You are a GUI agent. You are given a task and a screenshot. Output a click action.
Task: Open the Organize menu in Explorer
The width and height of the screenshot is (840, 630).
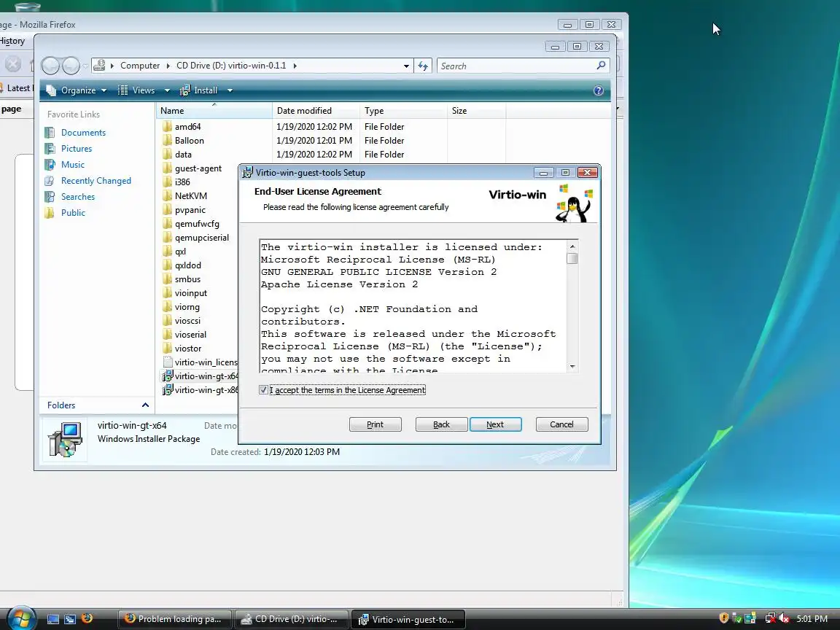(x=77, y=90)
